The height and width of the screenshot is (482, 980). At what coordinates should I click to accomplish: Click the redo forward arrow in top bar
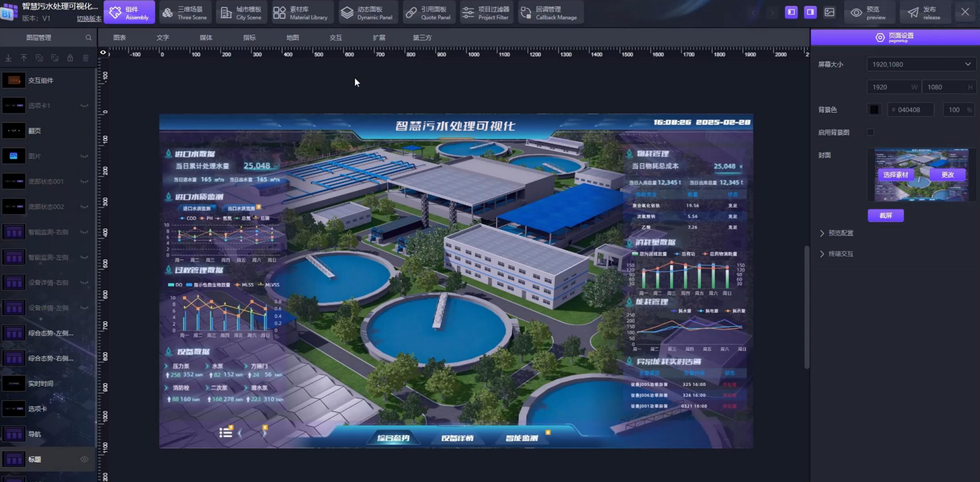(772, 12)
